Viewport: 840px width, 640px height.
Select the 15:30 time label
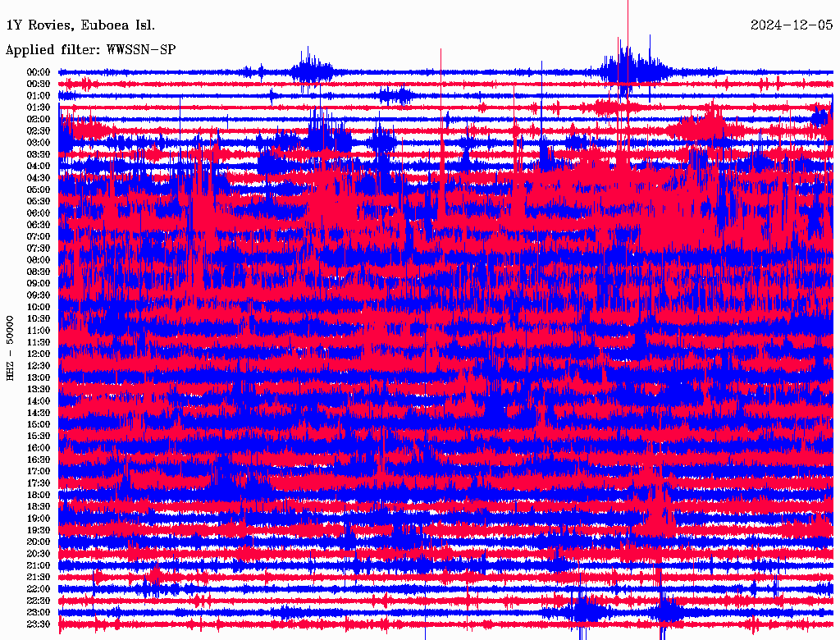tap(39, 436)
